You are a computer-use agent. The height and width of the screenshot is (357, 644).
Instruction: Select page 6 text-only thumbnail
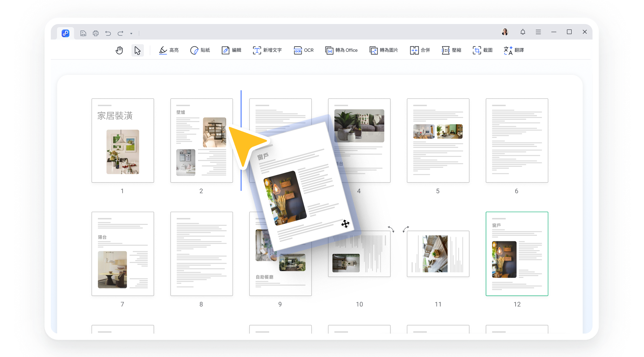point(517,140)
